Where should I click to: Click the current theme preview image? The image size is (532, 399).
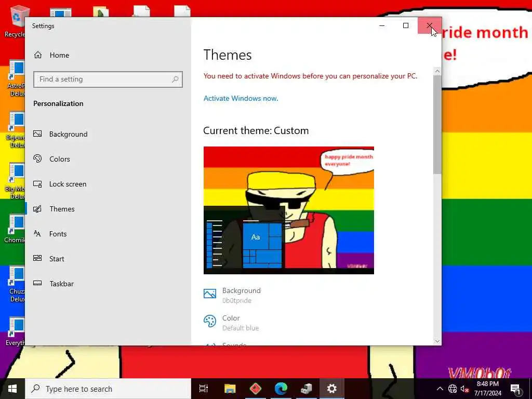click(289, 210)
